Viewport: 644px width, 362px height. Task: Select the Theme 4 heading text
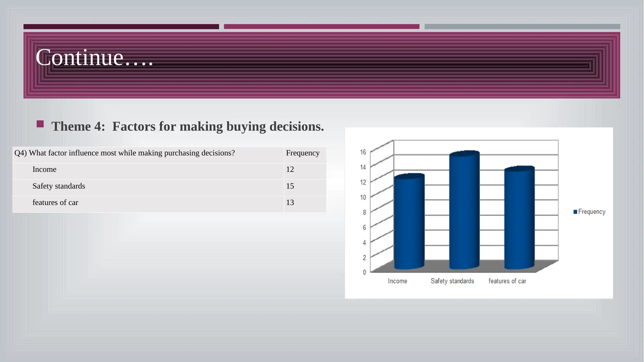(188, 126)
